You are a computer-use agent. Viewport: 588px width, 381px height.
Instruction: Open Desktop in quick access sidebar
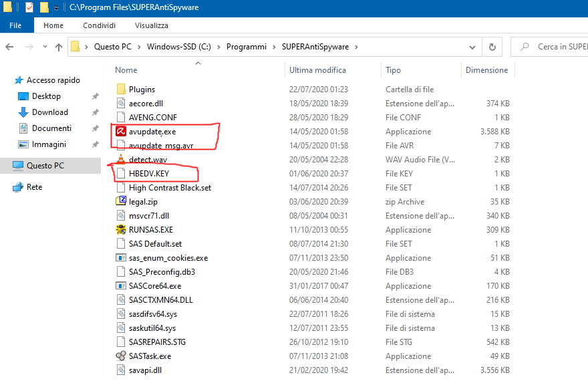(x=46, y=96)
